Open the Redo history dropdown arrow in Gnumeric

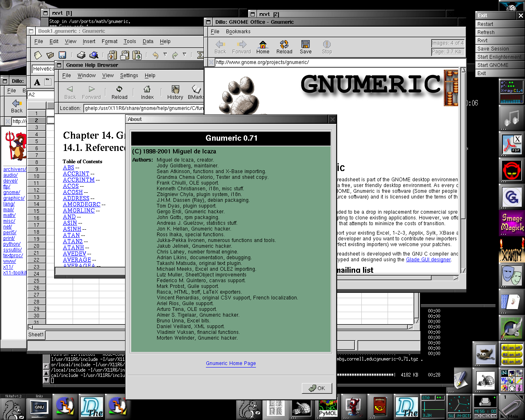click(185, 54)
